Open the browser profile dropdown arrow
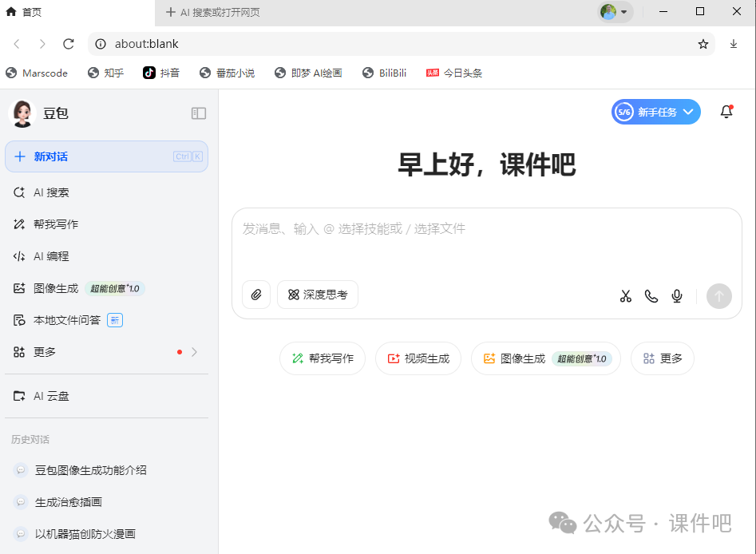Image resolution: width=756 pixels, height=554 pixels. (x=625, y=12)
